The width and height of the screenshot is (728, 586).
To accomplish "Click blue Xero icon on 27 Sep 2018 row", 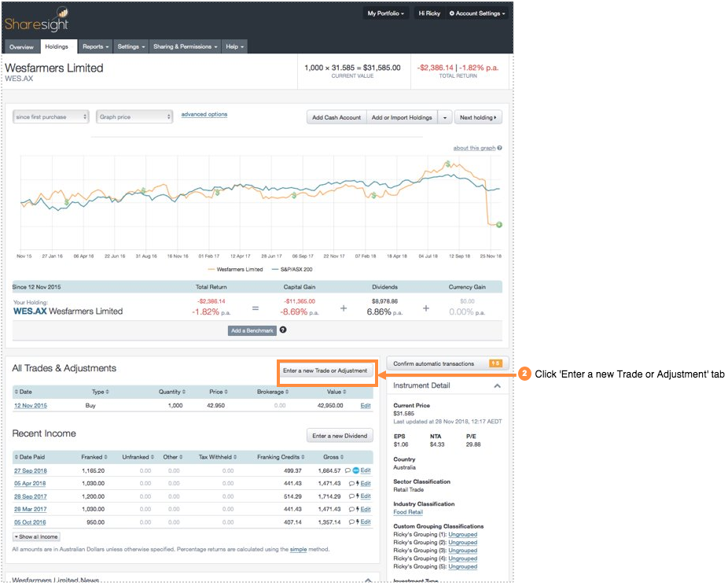I will point(355,470).
